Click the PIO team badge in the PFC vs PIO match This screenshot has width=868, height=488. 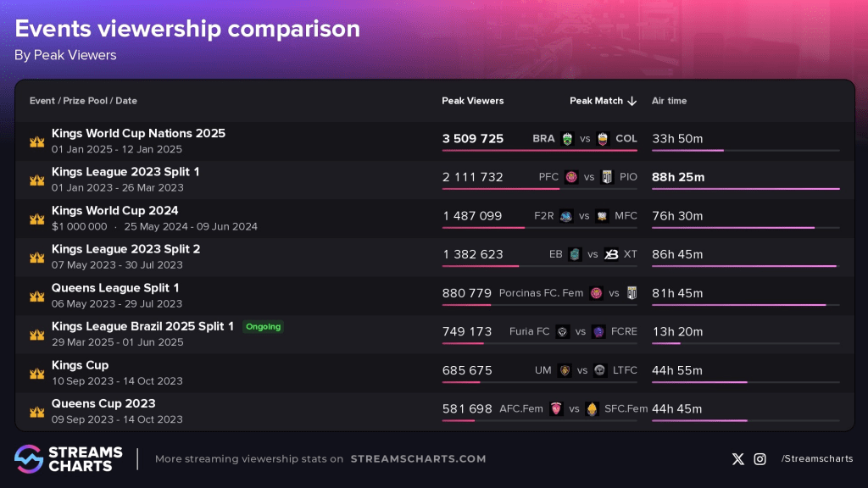point(607,177)
